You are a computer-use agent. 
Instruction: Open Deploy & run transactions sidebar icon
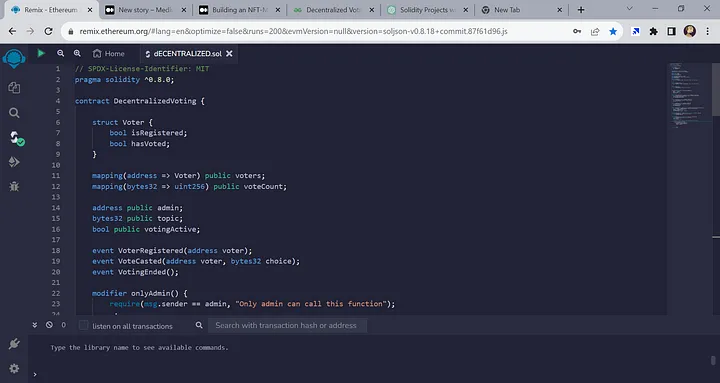tap(14, 162)
